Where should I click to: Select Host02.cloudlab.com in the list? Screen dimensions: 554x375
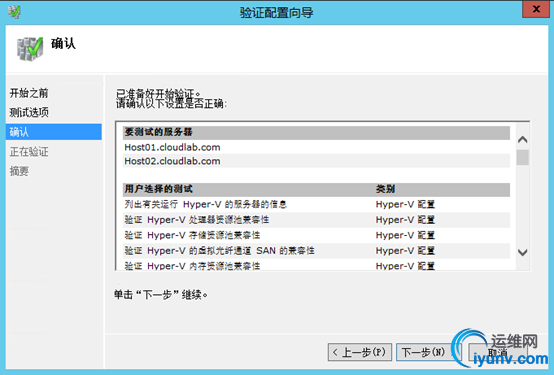(316, 161)
